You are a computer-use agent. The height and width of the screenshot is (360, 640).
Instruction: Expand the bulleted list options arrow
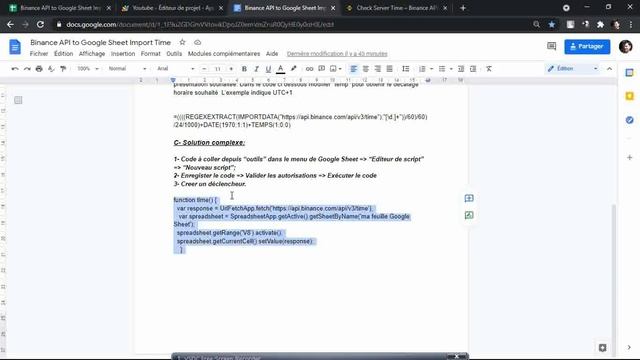451,69
